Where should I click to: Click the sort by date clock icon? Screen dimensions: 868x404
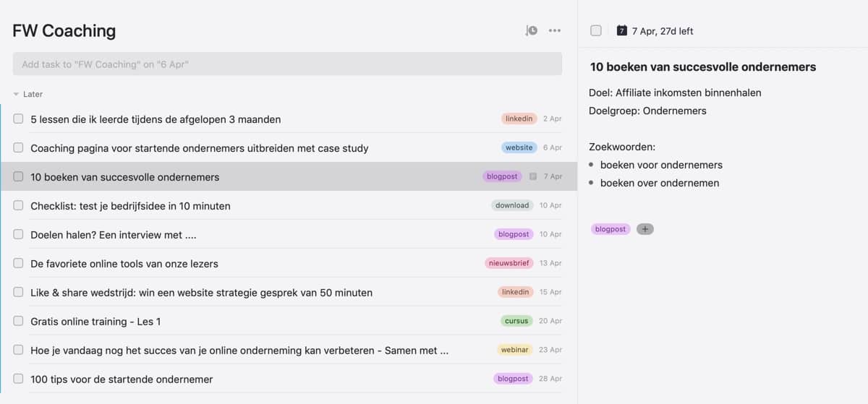[x=532, y=30]
